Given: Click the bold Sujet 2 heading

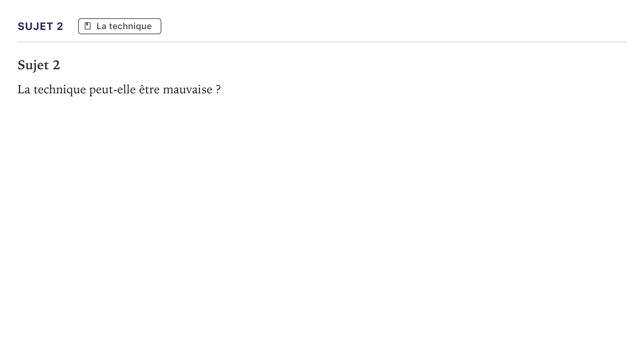Looking at the screenshot, I should (39, 65).
